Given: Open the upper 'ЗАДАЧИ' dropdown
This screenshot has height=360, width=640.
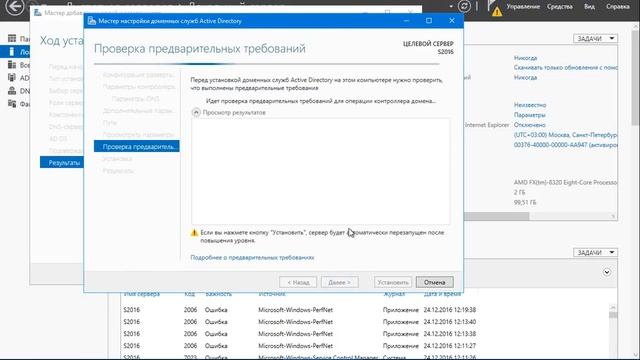Looking at the screenshot, I should 595,38.
